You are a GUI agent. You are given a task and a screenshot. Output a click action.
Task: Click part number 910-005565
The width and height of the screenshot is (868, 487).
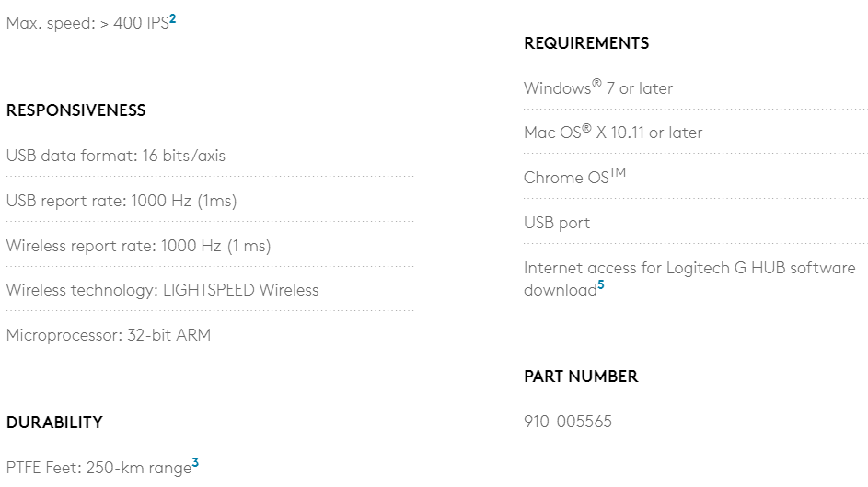point(568,422)
